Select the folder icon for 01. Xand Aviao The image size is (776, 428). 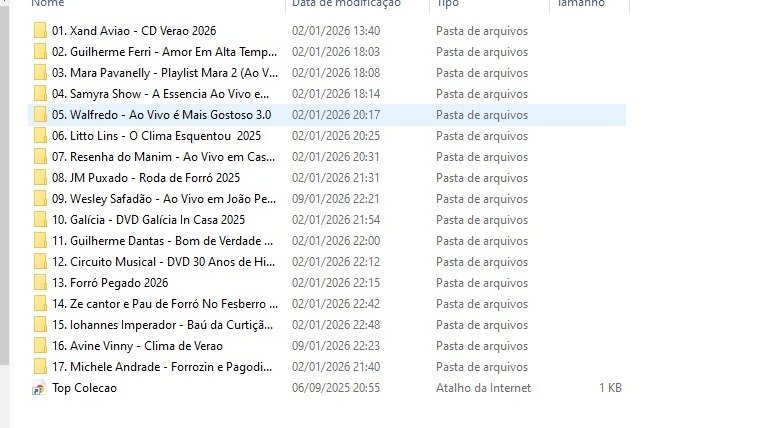pyautogui.click(x=40, y=31)
